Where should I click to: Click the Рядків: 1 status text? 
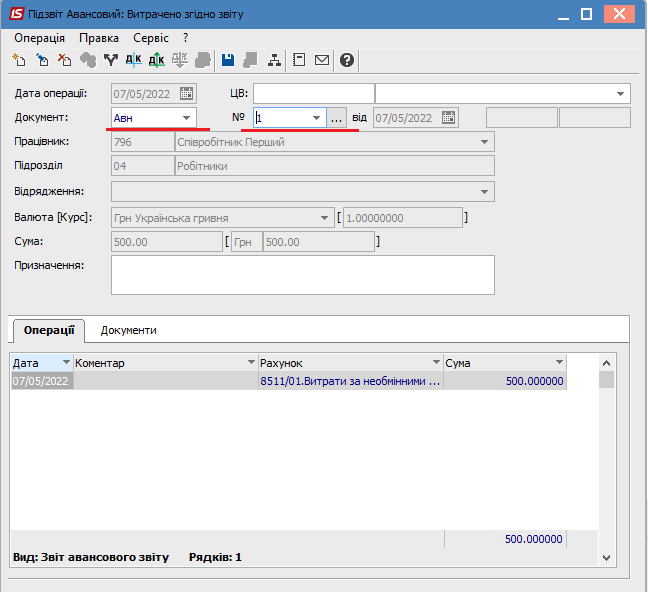click(215, 557)
